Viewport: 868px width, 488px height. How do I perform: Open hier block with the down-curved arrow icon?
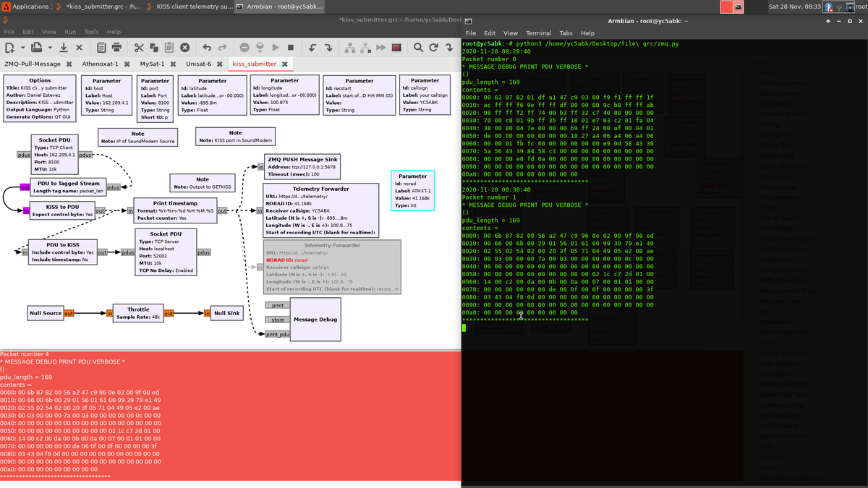448,47
